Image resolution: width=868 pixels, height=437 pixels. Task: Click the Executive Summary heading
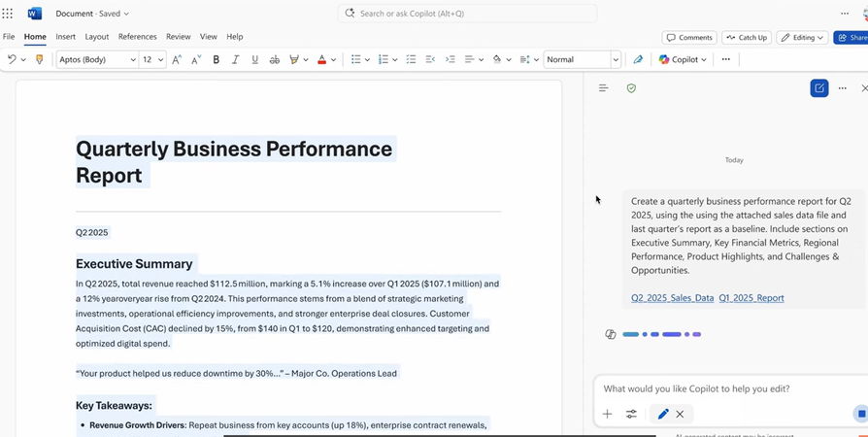[134, 263]
